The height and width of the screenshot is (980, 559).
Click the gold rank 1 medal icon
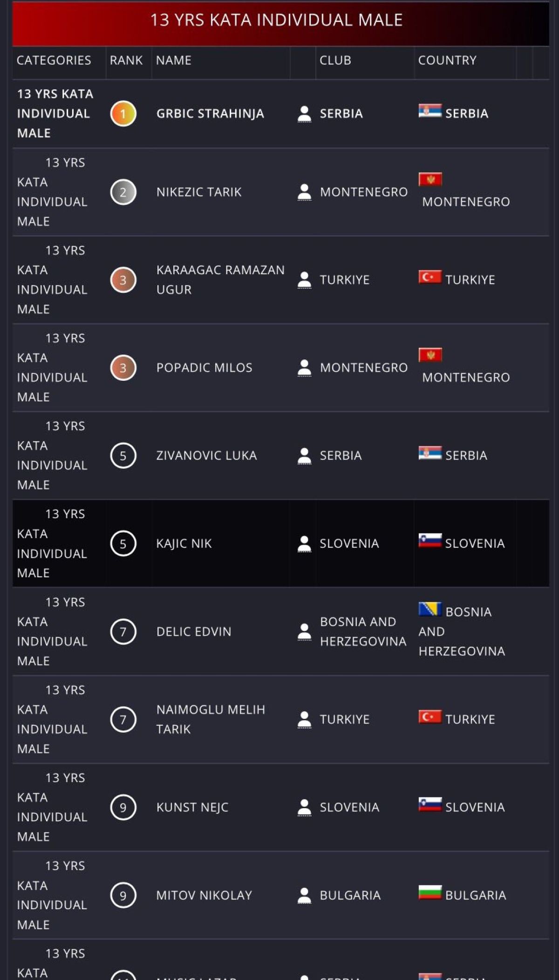[x=123, y=114]
